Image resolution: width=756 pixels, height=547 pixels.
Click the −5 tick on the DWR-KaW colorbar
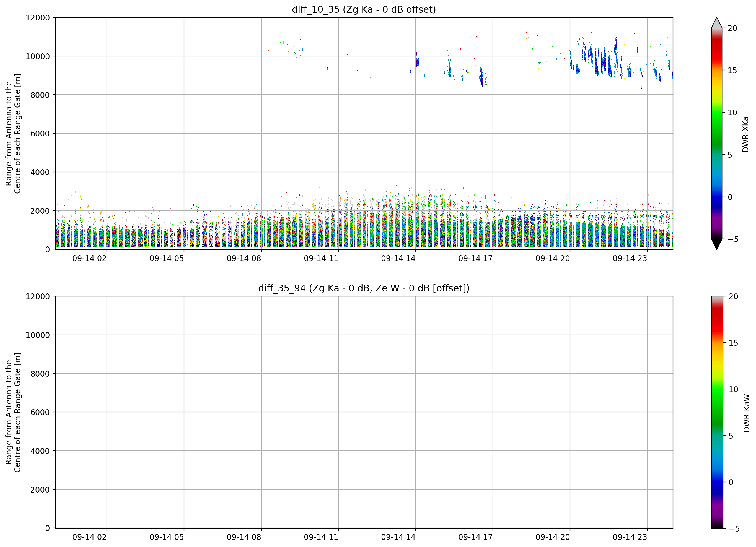tap(734, 529)
